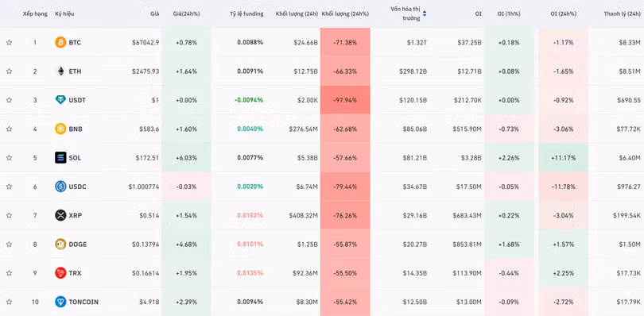This screenshot has width=644, height=316.
Task: Click SOL OI 24h change +11.17%
Action: pos(563,157)
